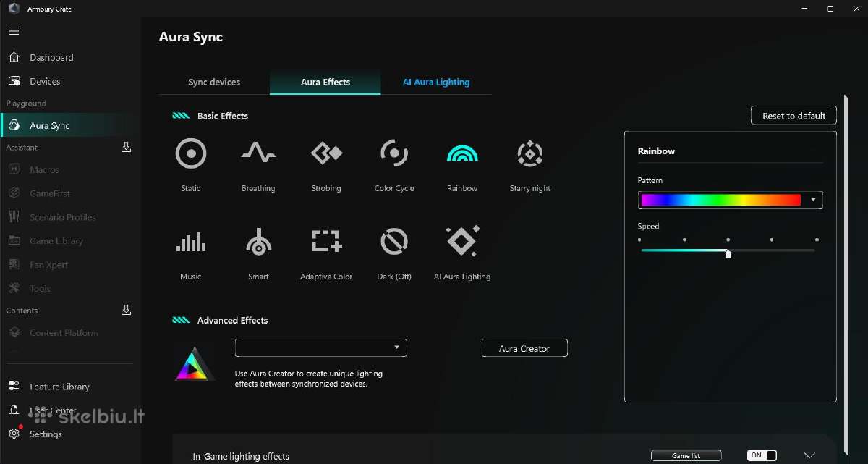Select the Starry night effect icon
Screen dimensions: 868x464
click(x=530, y=153)
